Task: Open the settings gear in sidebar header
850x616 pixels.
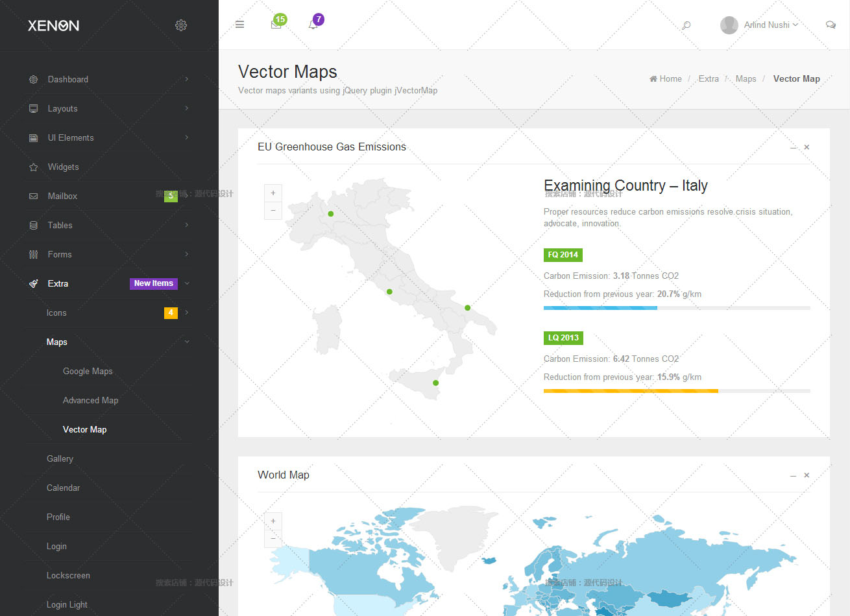Action: point(181,25)
